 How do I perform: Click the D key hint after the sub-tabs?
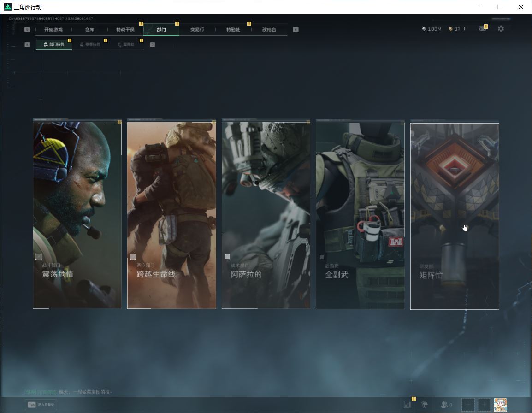click(152, 44)
